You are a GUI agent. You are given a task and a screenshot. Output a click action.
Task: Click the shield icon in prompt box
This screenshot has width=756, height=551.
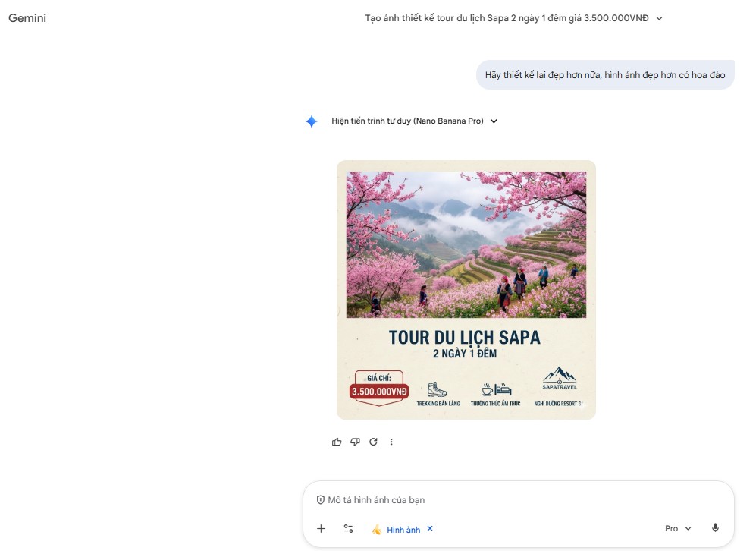tap(320, 500)
